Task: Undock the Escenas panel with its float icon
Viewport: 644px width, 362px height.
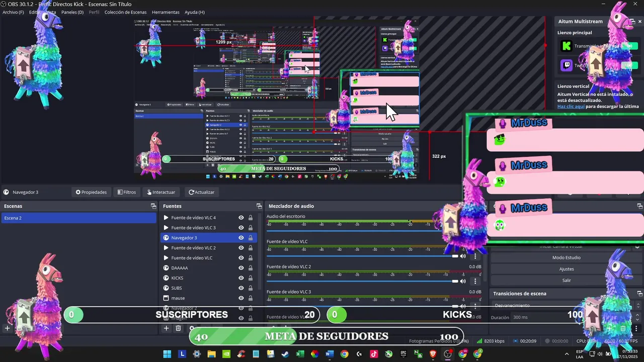Action: click(x=153, y=206)
